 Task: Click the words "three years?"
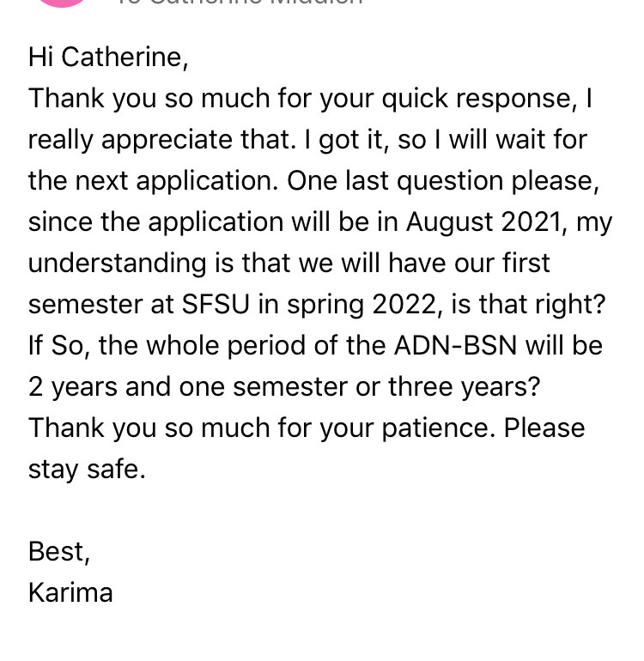point(464,387)
